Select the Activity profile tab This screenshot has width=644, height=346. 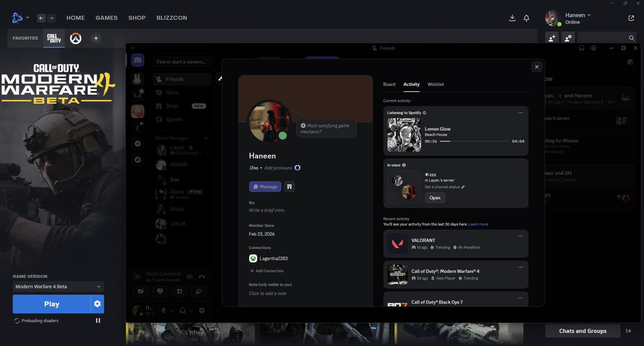click(x=412, y=84)
